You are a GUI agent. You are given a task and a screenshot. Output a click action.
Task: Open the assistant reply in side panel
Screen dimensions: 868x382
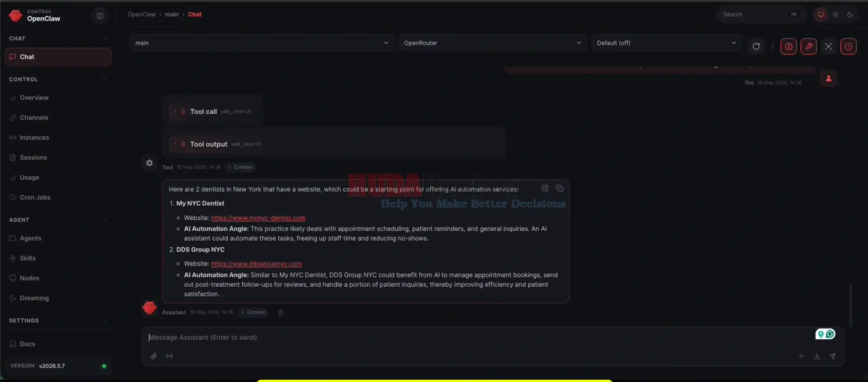point(545,189)
